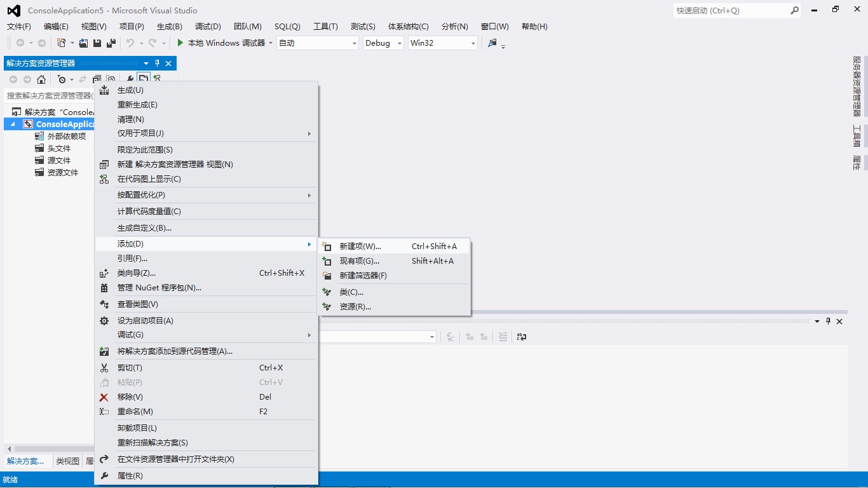This screenshot has width=868, height=488.
Task: Open the SQL(Q) menu
Action: coord(287,27)
